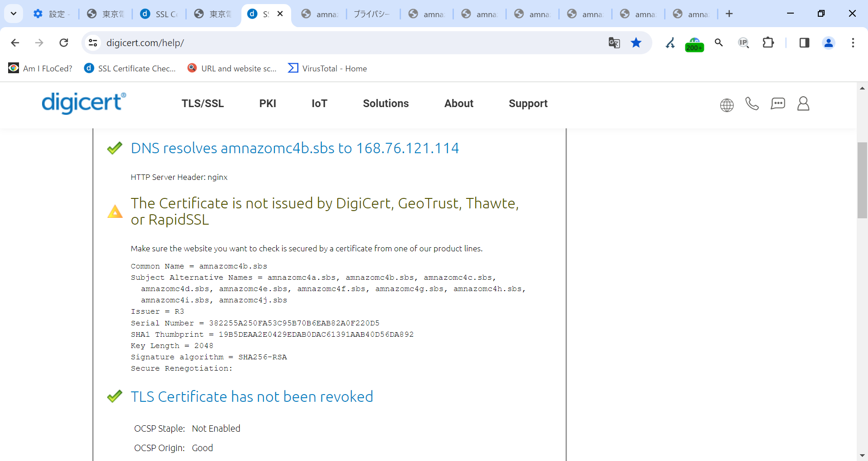Go back to previous page
Viewport: 868px width, 461px height.
pyautogui.click(x=15, y=42)
